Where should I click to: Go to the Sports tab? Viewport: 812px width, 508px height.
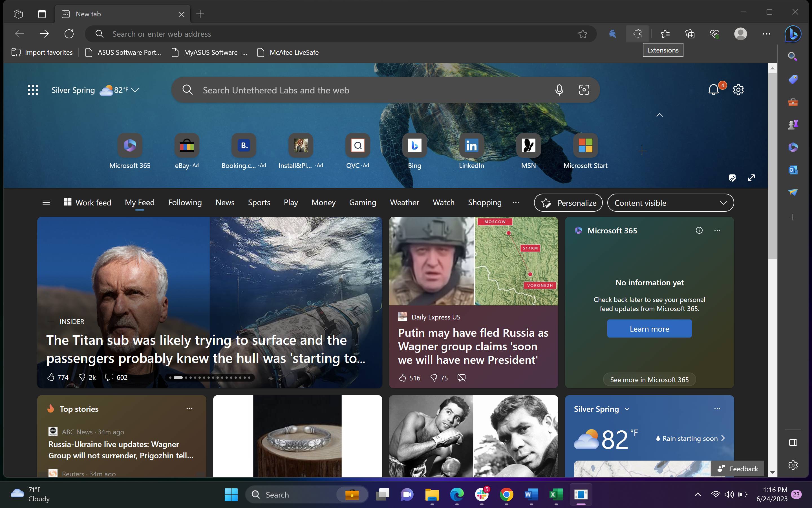(x=259, y=202)
